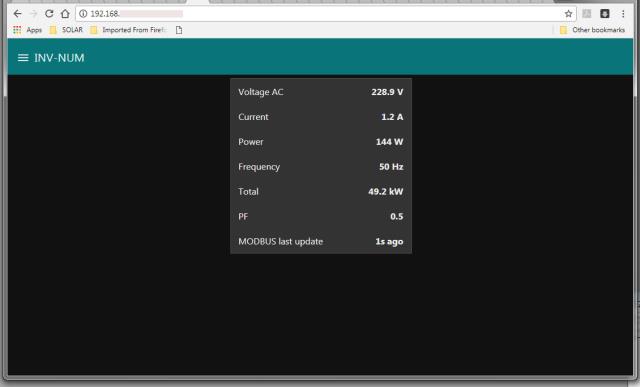Open the Apps bookmarks shortcut
640x387 pixels.
27,30
